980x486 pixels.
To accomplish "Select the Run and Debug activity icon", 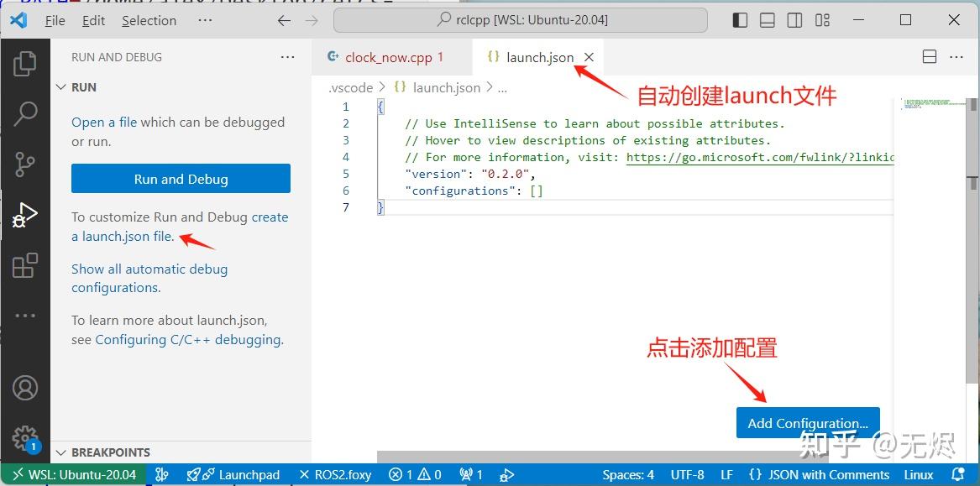I will pyautogui.click(x=25, y=216).
